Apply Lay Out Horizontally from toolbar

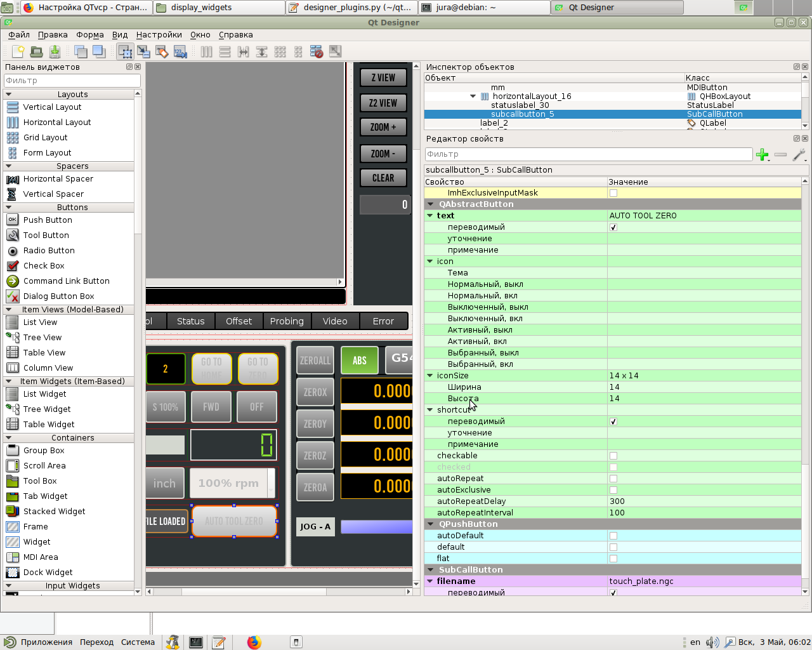207,51
